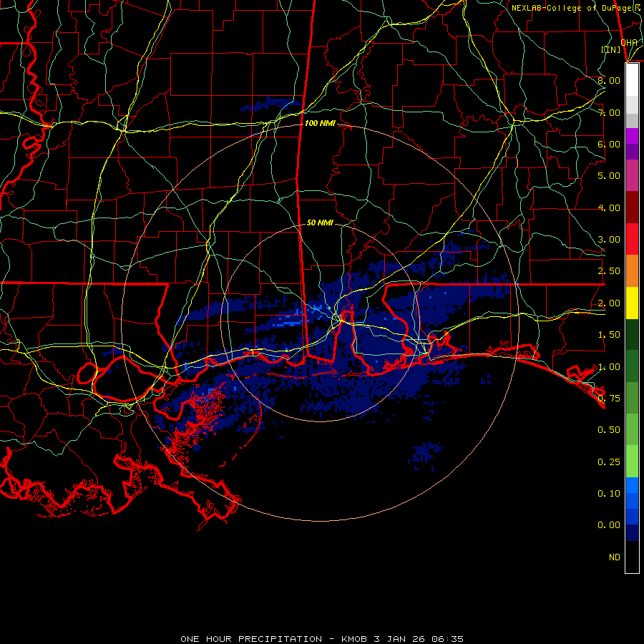The width and height of the screenshot is (644, 644).
Task: Select the 4.00 legend value
Action: pyautogui.click(x=609, y=208)
